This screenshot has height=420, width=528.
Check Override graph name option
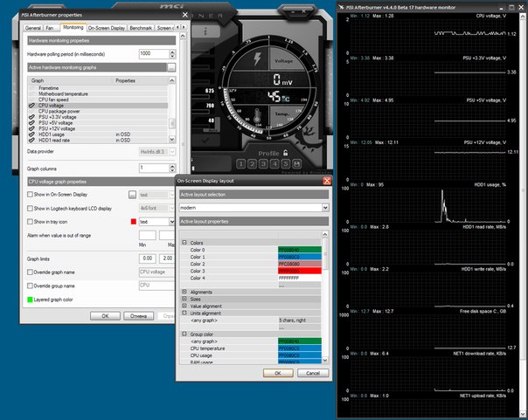[30, 272]
